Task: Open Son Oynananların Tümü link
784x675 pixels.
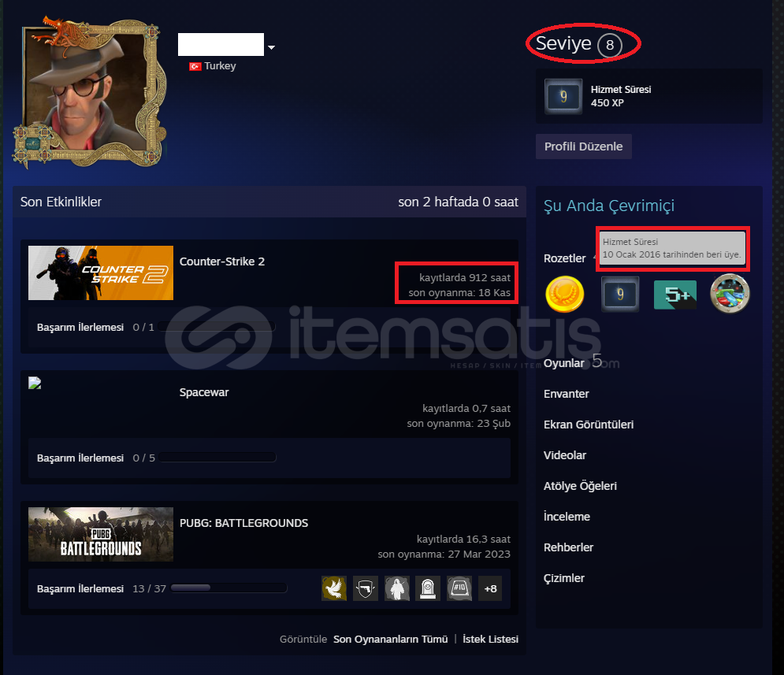Action: coord(391,639)
